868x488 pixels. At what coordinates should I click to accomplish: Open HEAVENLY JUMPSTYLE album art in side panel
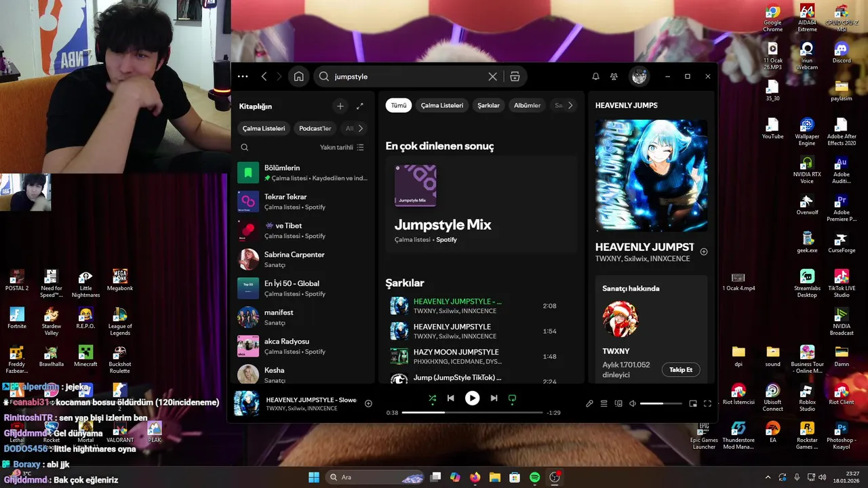tap(651, 176)
